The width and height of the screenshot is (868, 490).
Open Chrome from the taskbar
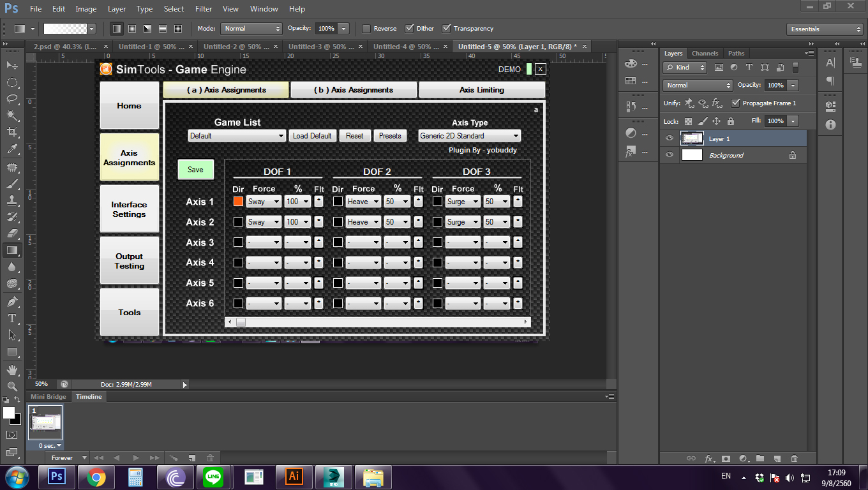click(x=96, y=477)
